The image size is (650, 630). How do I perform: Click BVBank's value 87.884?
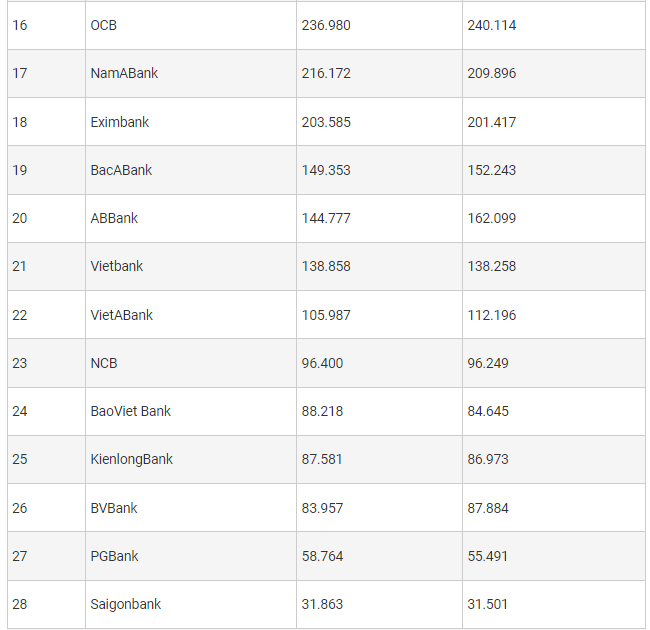488,508
